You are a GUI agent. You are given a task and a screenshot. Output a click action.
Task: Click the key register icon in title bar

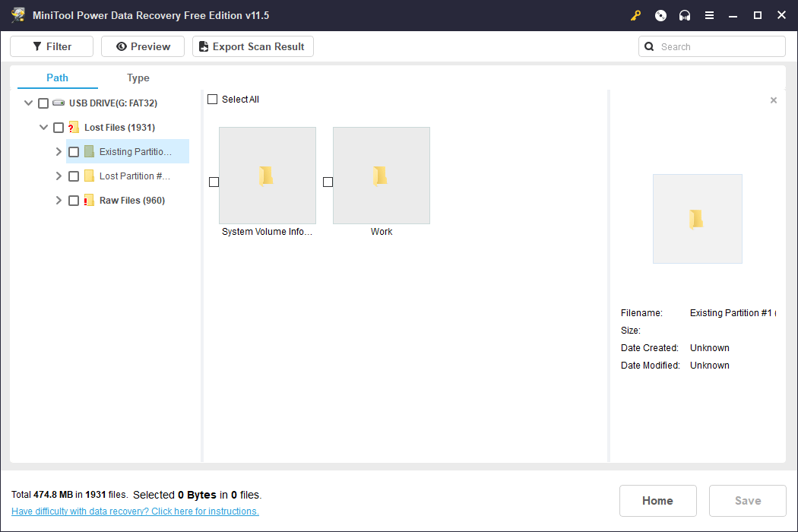click(x=635, y=16)
